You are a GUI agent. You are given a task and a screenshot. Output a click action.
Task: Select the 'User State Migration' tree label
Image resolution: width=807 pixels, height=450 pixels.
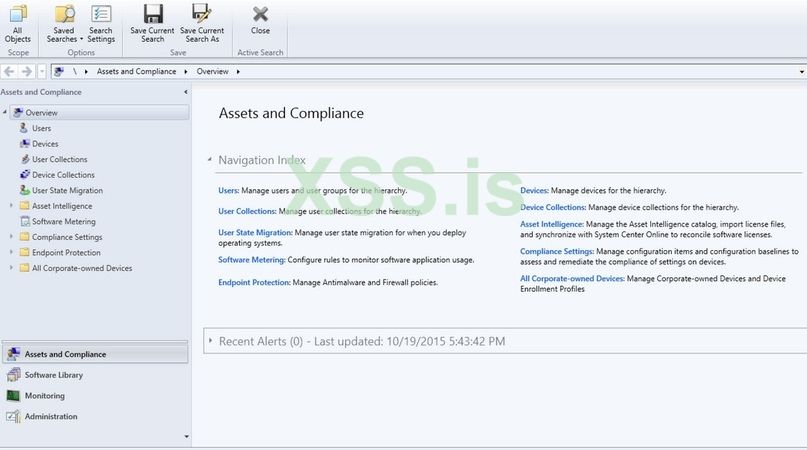(x=67, y=190)
